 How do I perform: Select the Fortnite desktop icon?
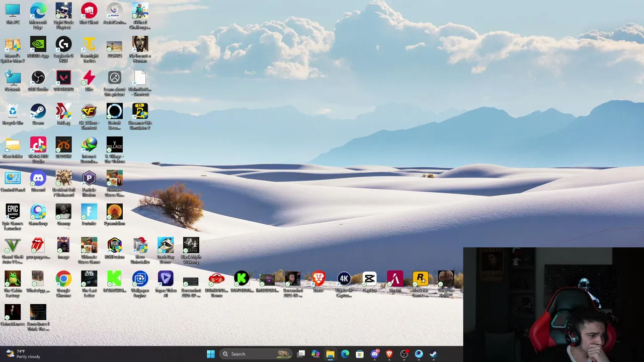coord(89,215)
